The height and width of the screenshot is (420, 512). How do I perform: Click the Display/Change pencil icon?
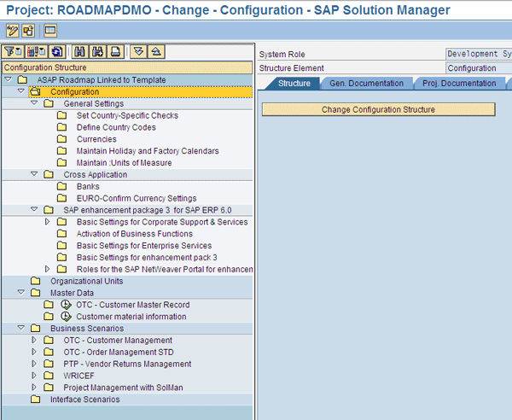(x=13, y=31)
